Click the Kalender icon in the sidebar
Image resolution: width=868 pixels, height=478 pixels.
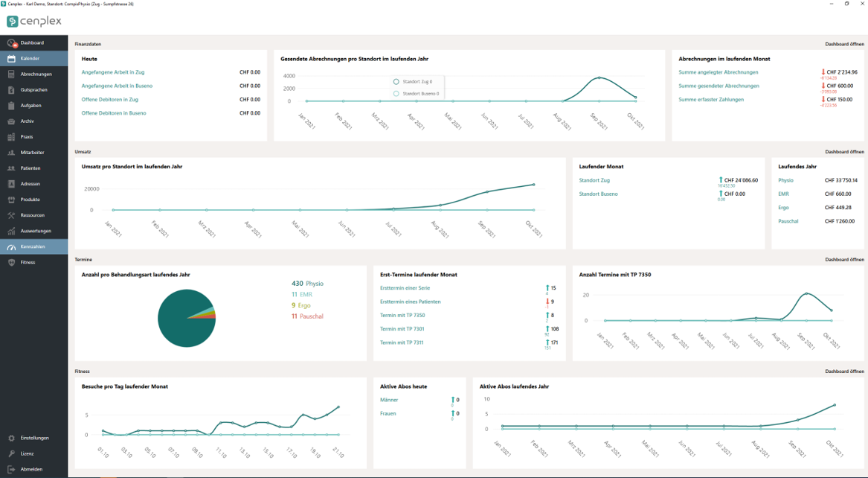point(11,59)
